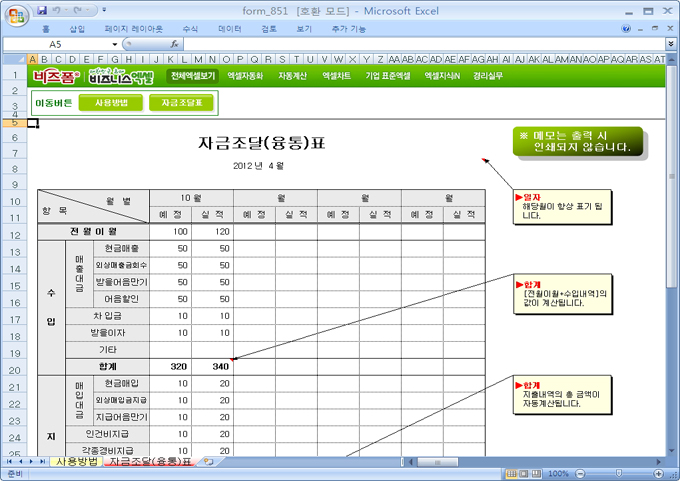Click horizontal scrollbar right arrow
The width and height of the screenshot is (680, 481).
click(658, 462)
